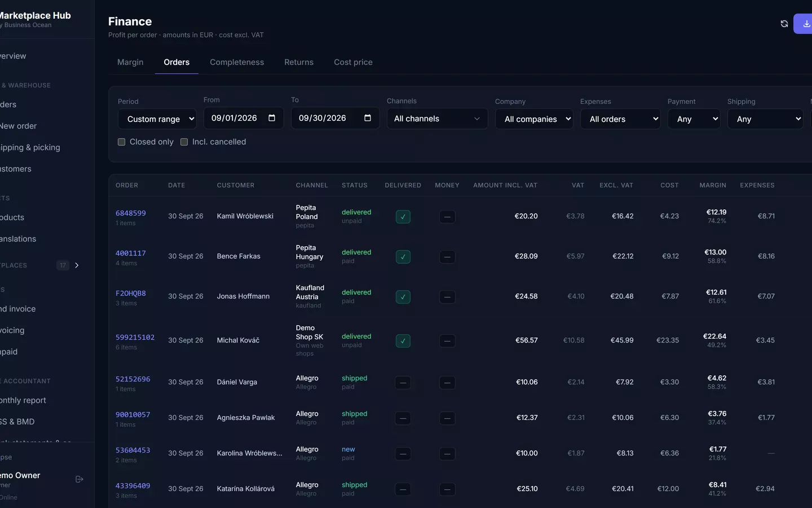Expand the sidebar section with badge 17
The image size is (812, 508).
77,265
